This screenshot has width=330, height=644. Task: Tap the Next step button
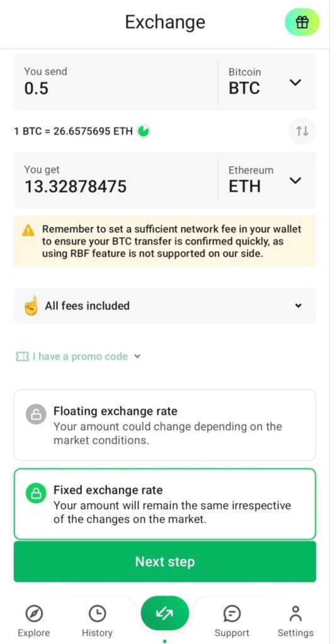[164, 562]
